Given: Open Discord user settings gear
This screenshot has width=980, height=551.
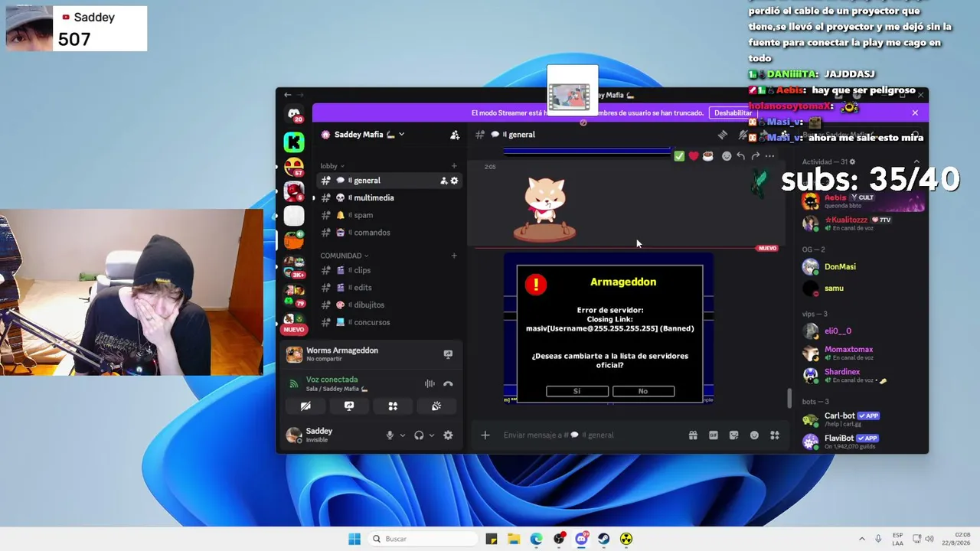Looking at the screenshot, I should pyautogui.click(x=448, y=435).
